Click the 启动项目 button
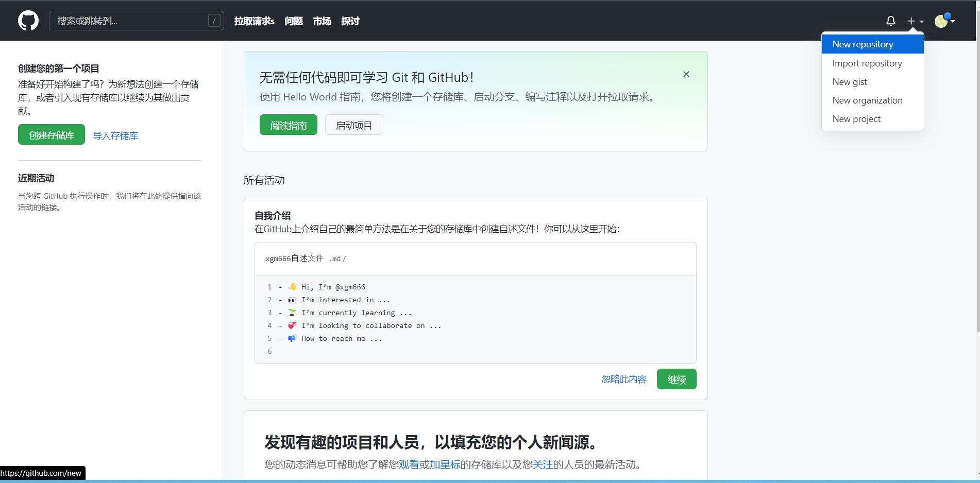 (354, 125)
